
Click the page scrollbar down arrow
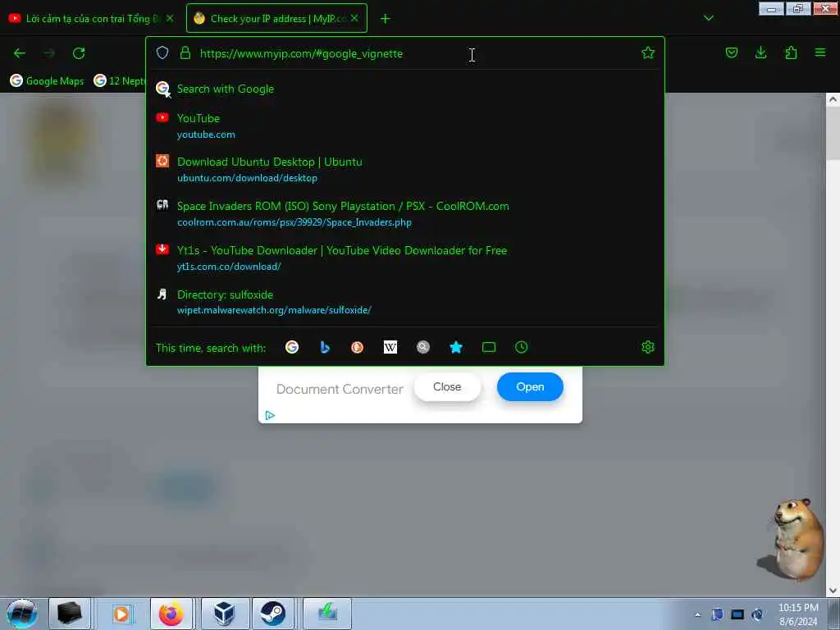click(x=833, y=591)
